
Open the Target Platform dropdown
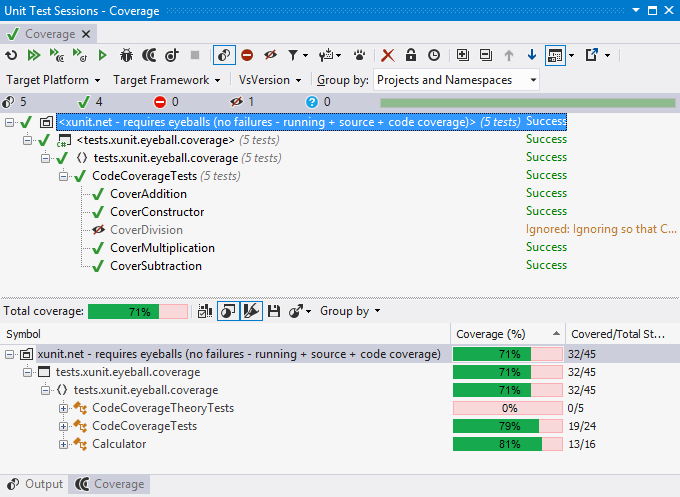[54, 80]
